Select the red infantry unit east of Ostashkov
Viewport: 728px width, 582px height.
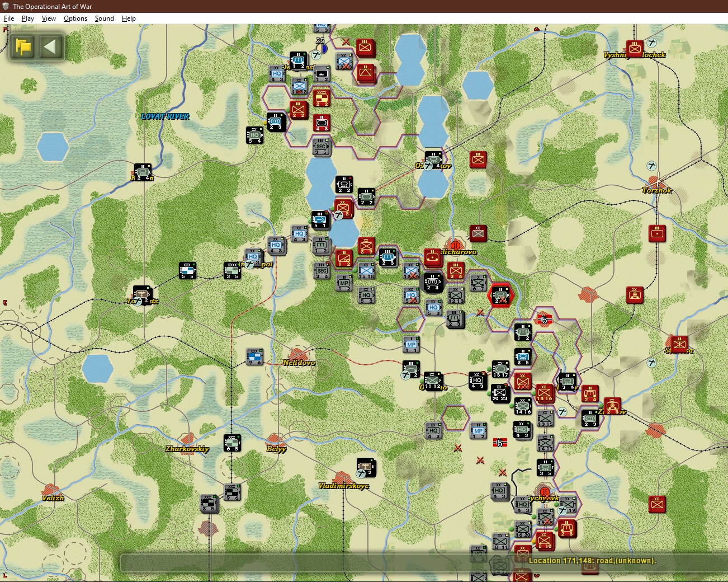click(478, 159)
